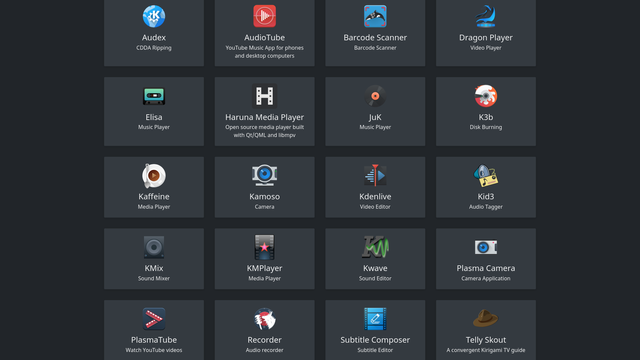Click the 'Camera Application' description

coord(486,278)
